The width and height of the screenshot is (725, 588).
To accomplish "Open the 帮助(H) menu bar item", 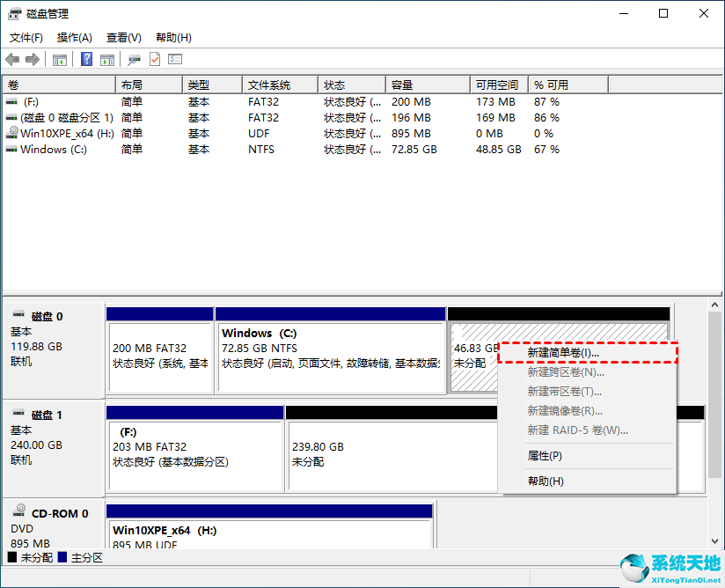I will [172, 38].
